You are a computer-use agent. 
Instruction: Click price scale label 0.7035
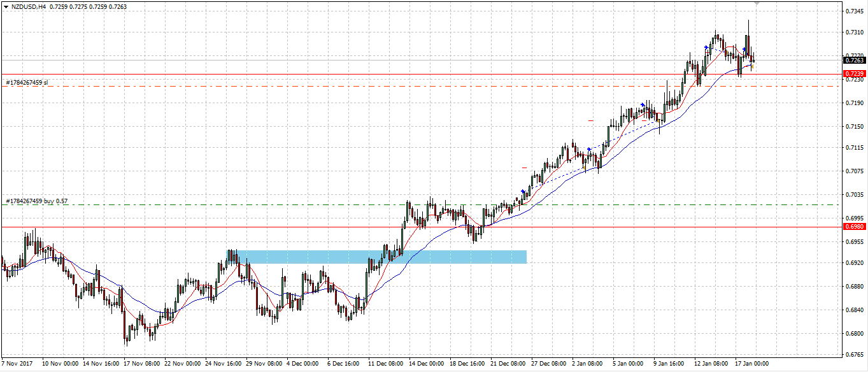point(855,195)
